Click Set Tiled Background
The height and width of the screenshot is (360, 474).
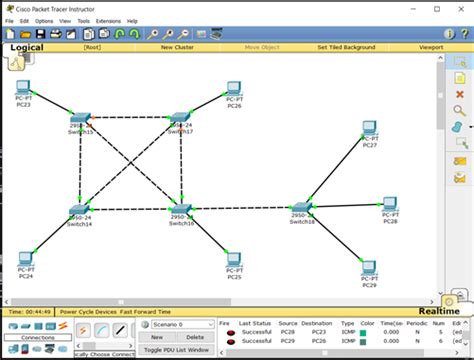coord(346,47)
